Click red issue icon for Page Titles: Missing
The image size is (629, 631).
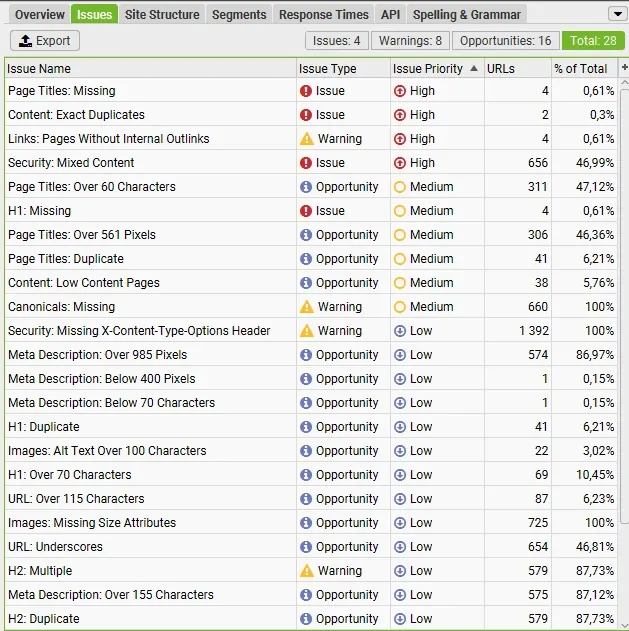click(x=306, y=91)
